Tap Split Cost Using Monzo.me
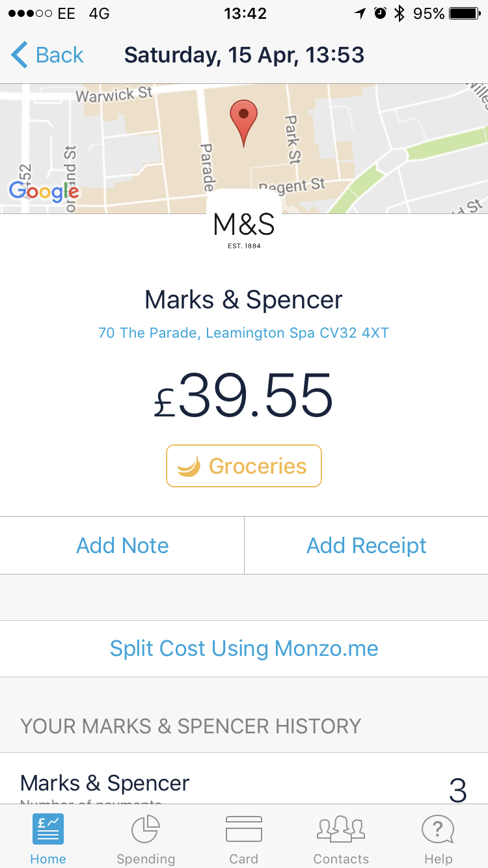Screen dimensions: 488x868 coord(244,649)
